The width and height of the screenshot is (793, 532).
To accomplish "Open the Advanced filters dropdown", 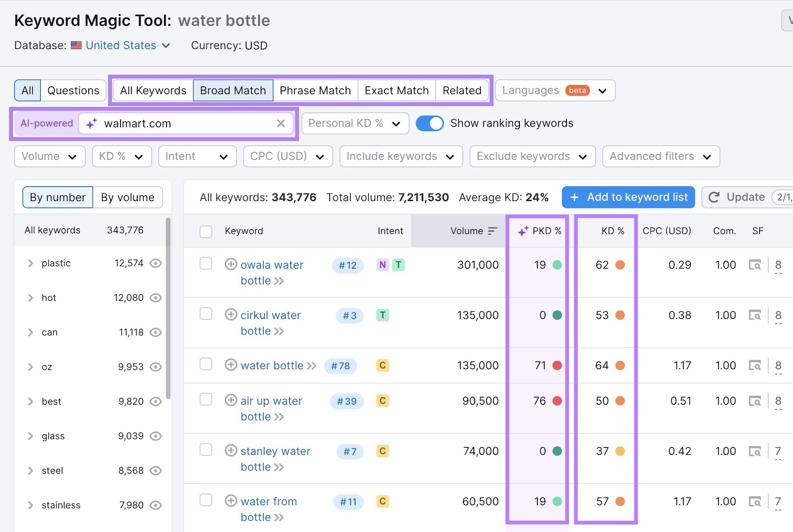I will click(x=660, y=156).
